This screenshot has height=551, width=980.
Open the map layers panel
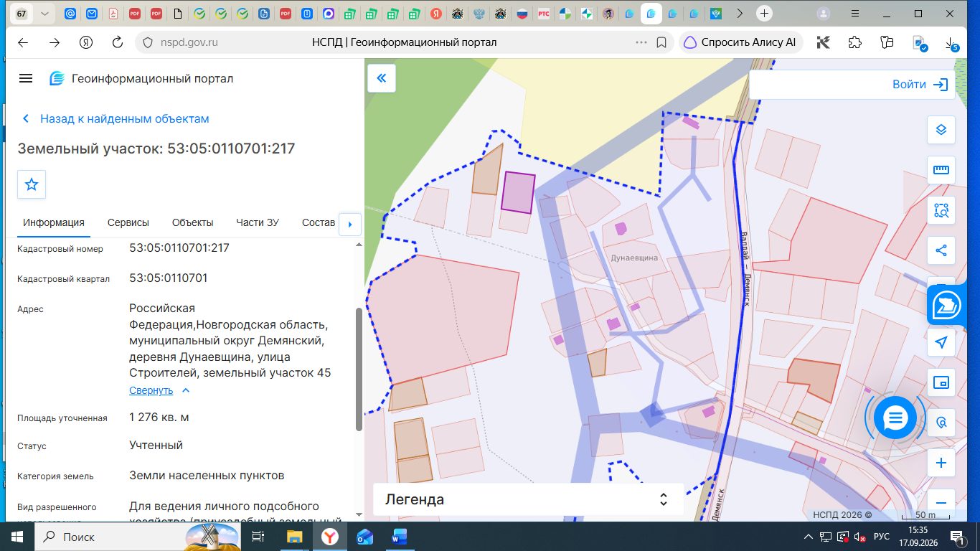pos(941,130)
